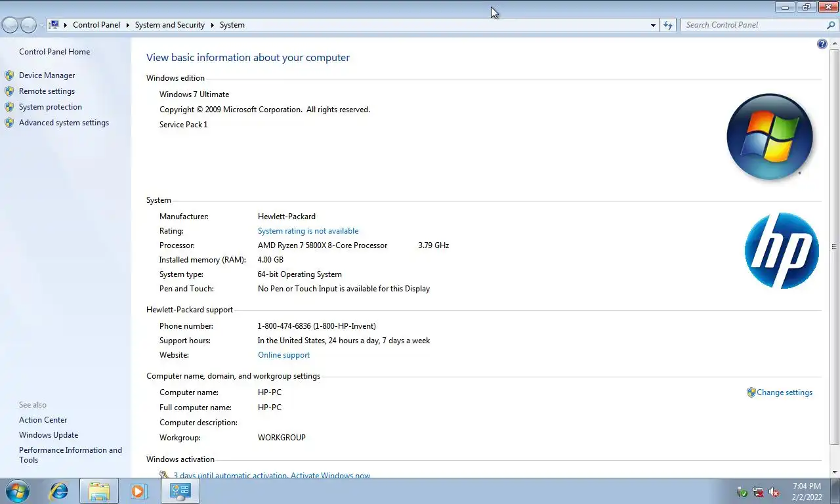Open System protection link
The image size is (840, 504).
(51, 107)
